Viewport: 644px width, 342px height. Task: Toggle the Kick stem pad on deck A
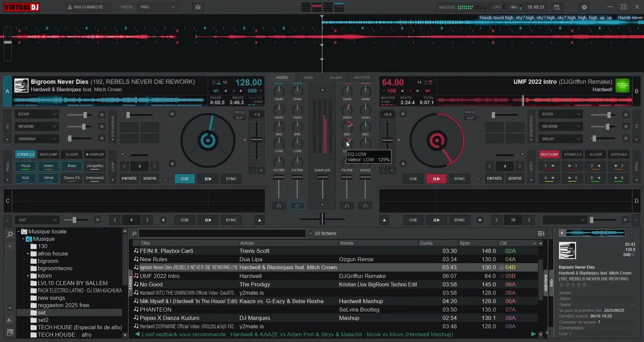[25, 178]
